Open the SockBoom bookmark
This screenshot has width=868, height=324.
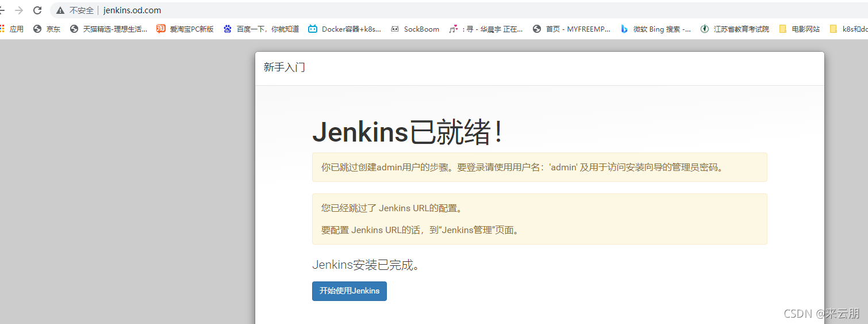pos(415,29)
